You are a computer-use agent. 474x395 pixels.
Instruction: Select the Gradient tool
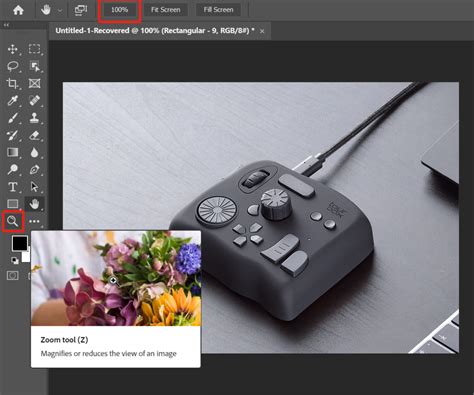tap(13, 152)
